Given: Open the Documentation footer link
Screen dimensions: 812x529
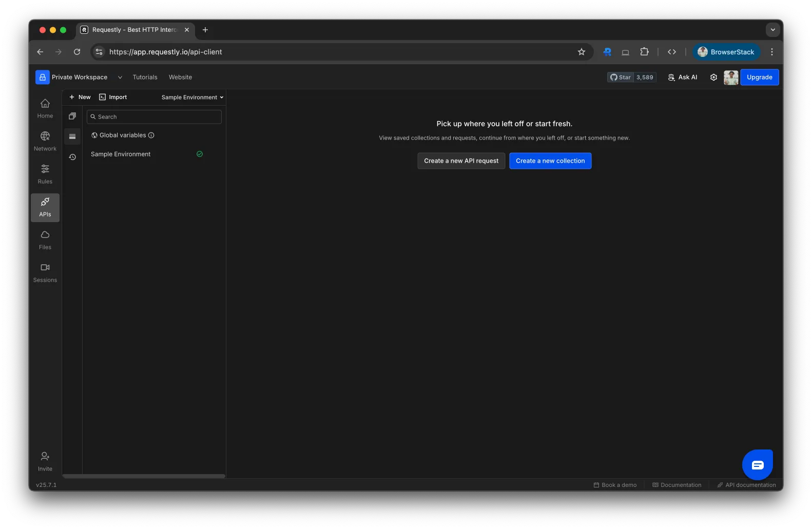Looking at the screenshot, I should click(676, 485).
